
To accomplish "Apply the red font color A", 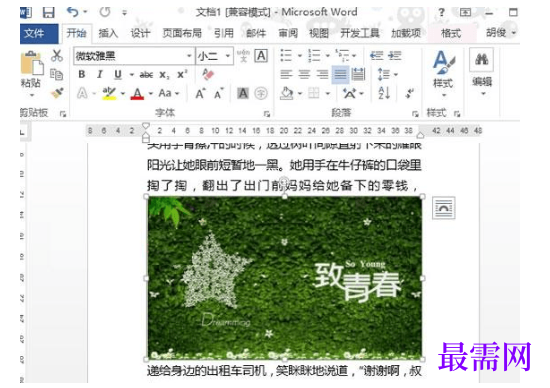I will coord(137,93).
